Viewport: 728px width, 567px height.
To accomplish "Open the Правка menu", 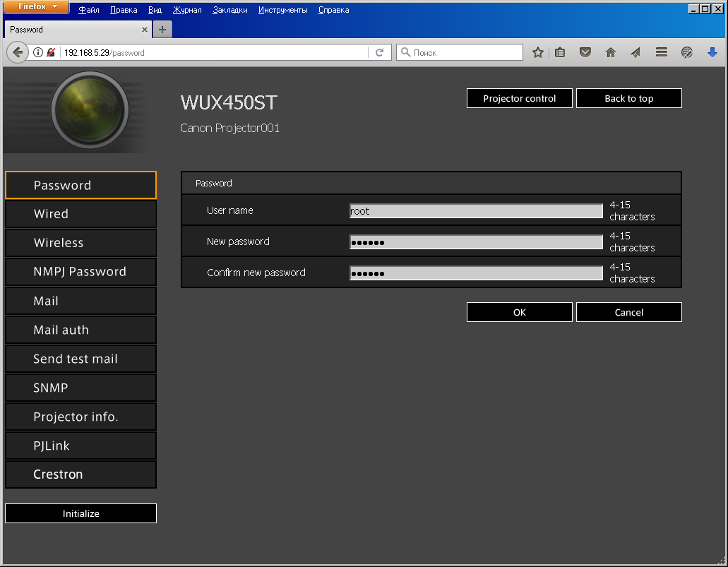I will click(x=124, y=10).
